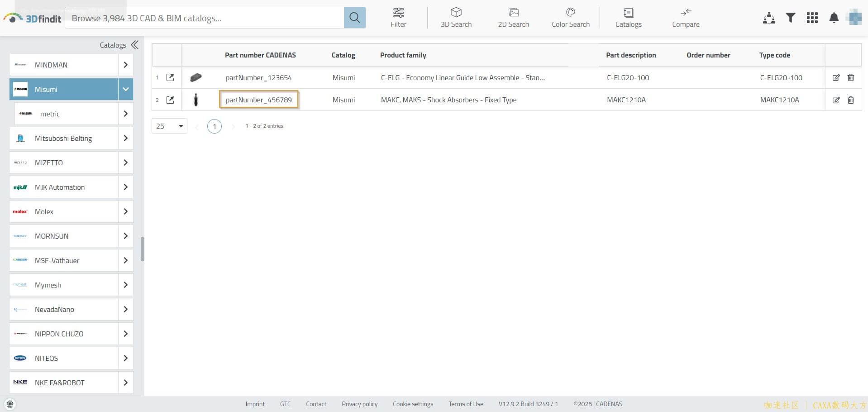This screenshot has height=412, width=868.
Task: Click the magnifier search button
Action: 354,18
